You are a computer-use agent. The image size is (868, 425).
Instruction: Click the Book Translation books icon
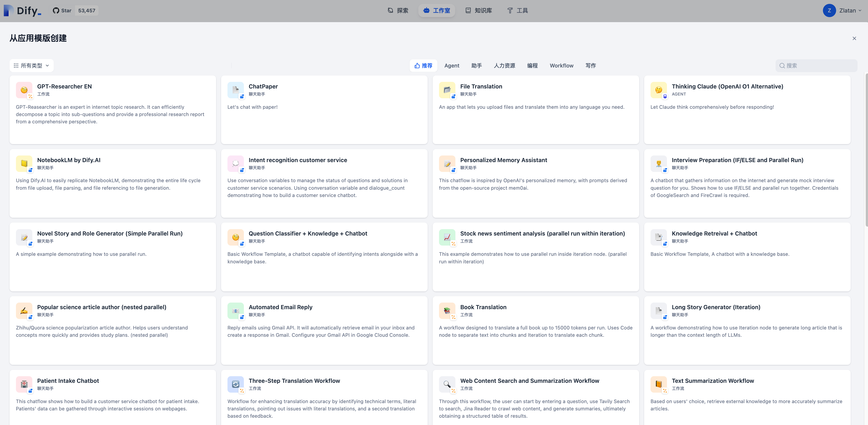[447, 311]
